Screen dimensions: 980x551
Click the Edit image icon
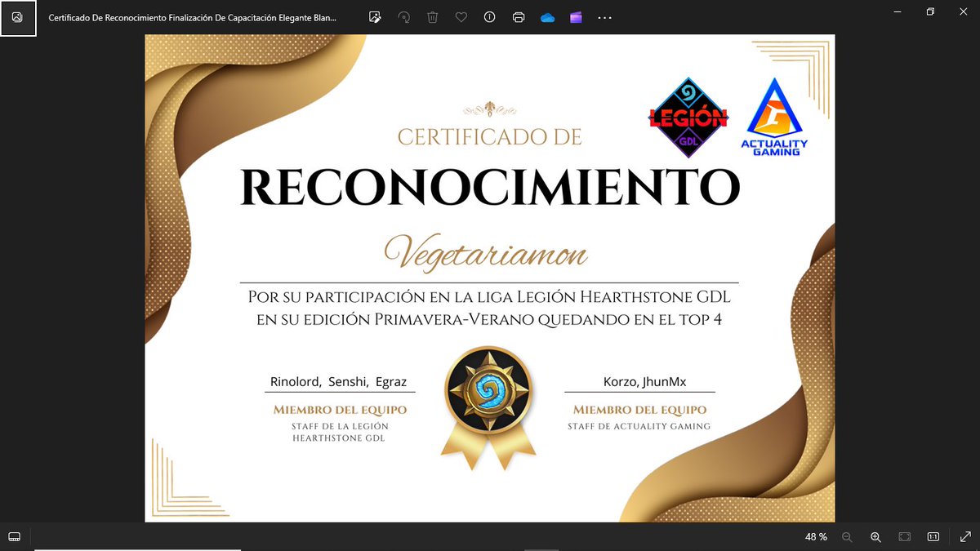point(375,17)
